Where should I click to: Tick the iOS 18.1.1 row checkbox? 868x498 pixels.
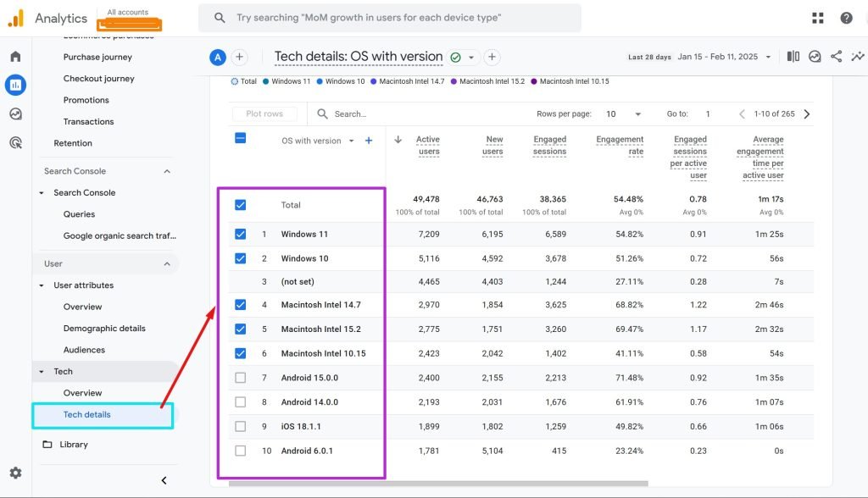240,427
